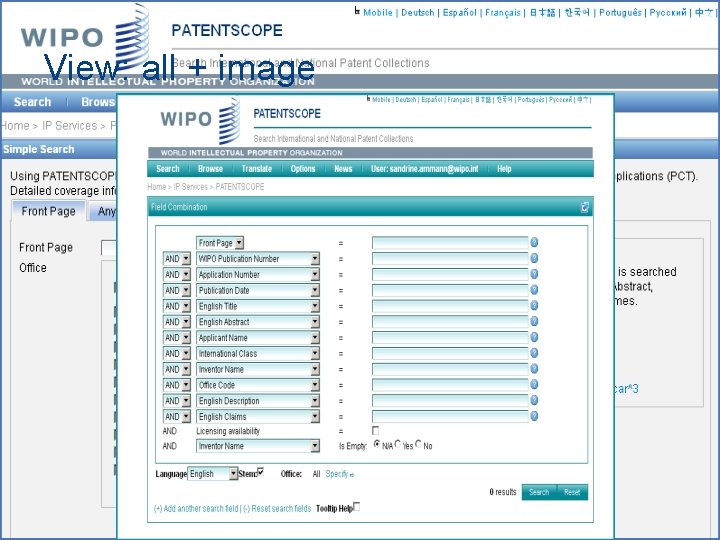This screenshot has width=720, height=540.
Task: Open the Front Page field dropdown
Action: pyautogui.click(x=220, y=243)
